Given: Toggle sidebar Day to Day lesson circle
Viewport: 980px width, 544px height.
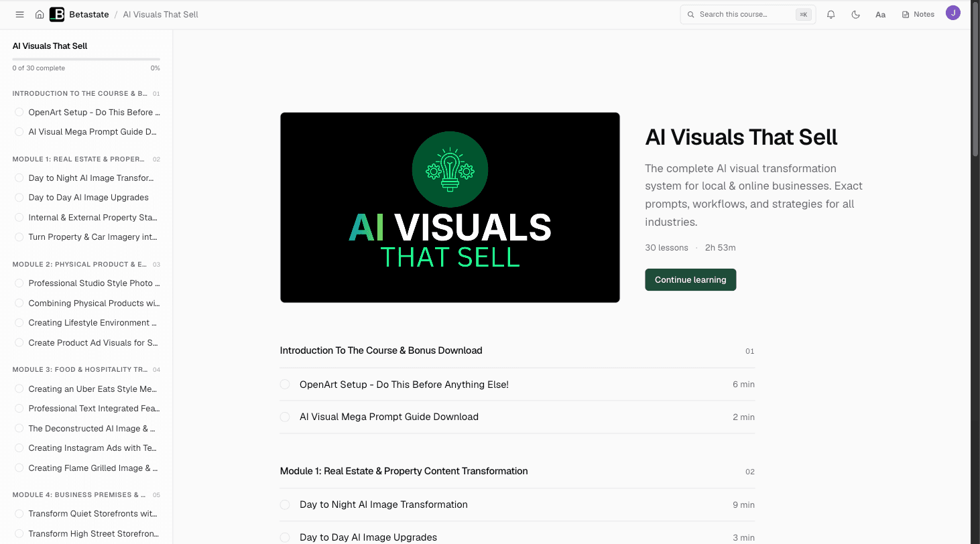Looking at the screenshot, I should (19, 198).
